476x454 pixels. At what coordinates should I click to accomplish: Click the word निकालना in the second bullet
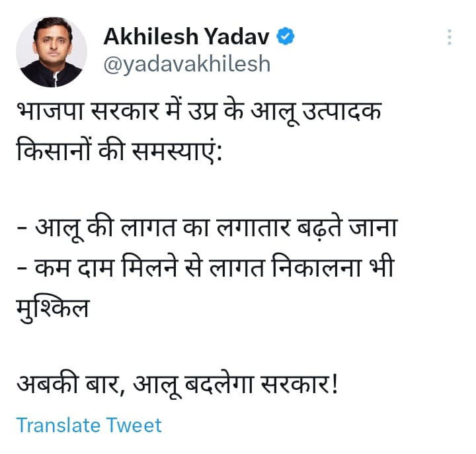[317, 266]
